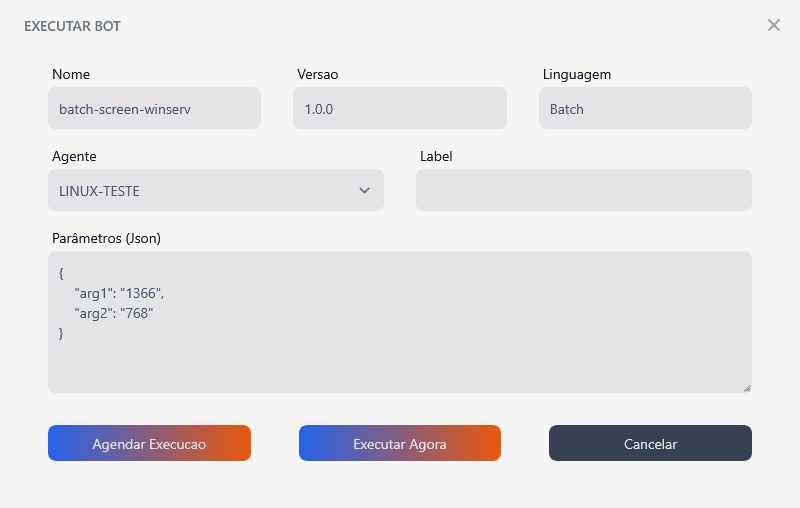Click the Versao field showing 1.0.0
Viewport: 800px width, 508px height.
point(399,108)
